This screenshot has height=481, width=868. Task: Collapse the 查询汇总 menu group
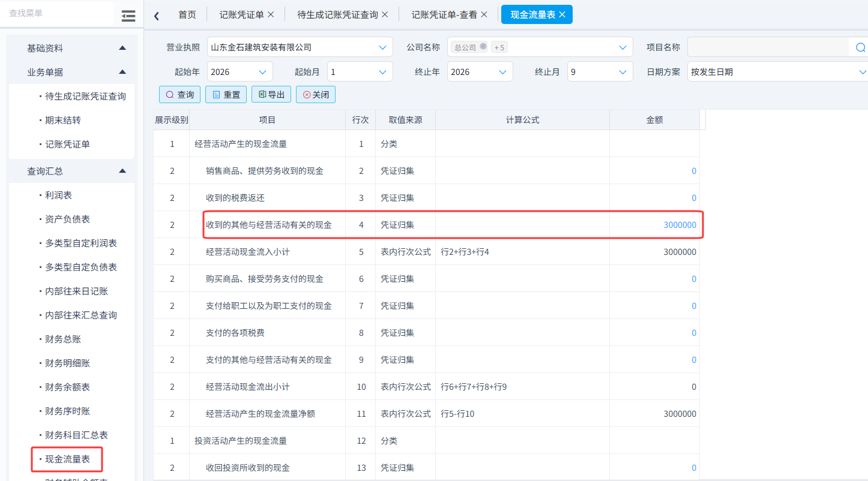[122, 171]
